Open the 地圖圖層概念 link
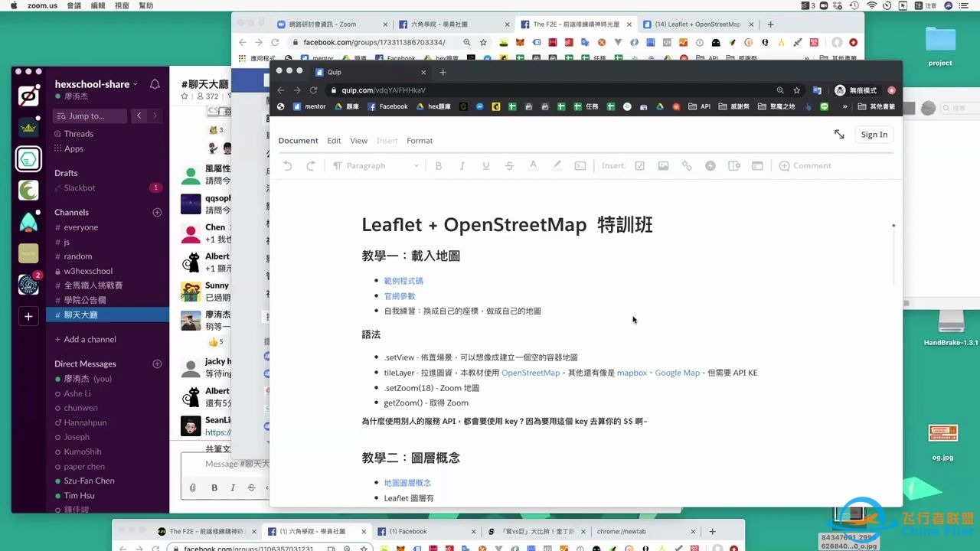The image size is (980, 551). [x=407, y=483]
